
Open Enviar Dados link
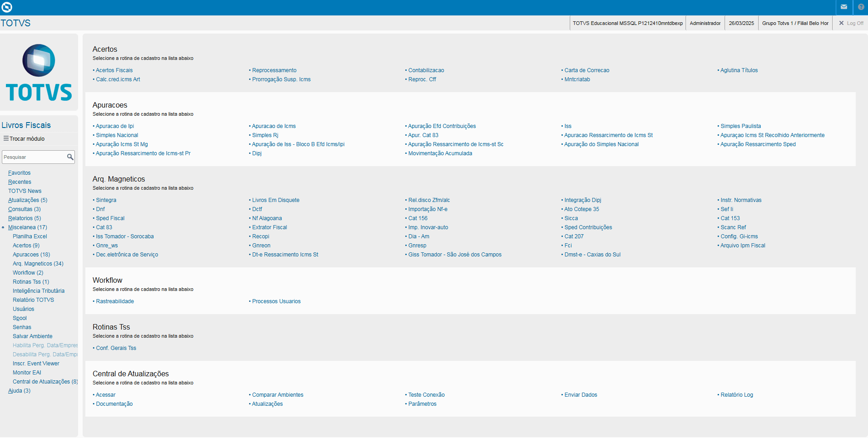[x=581, y=395]
